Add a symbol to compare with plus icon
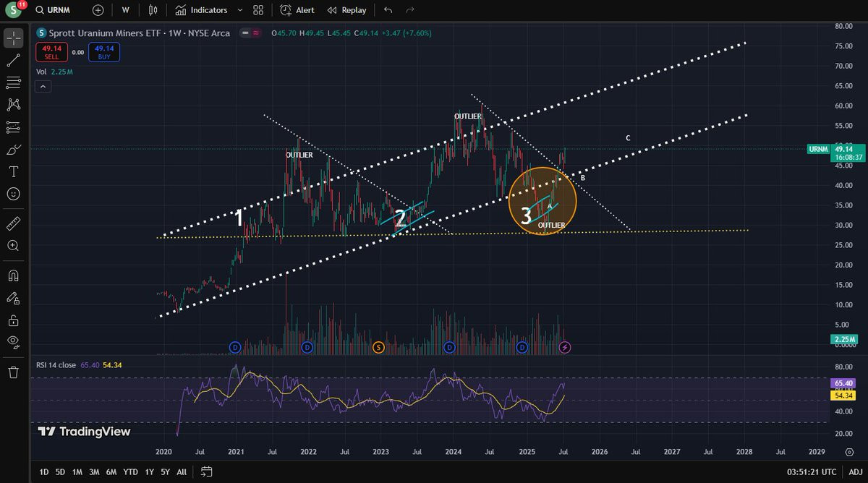868x483 pixels. click(x=98, y=10)
